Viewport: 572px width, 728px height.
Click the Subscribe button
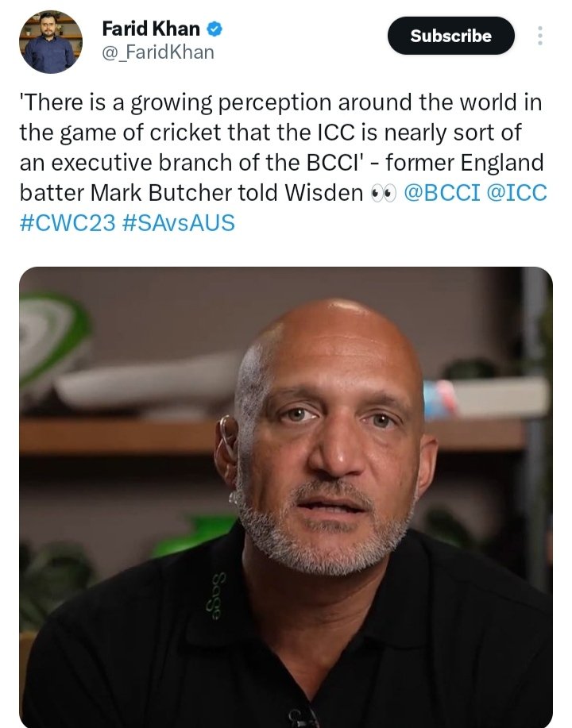click(x=450, y=36)
